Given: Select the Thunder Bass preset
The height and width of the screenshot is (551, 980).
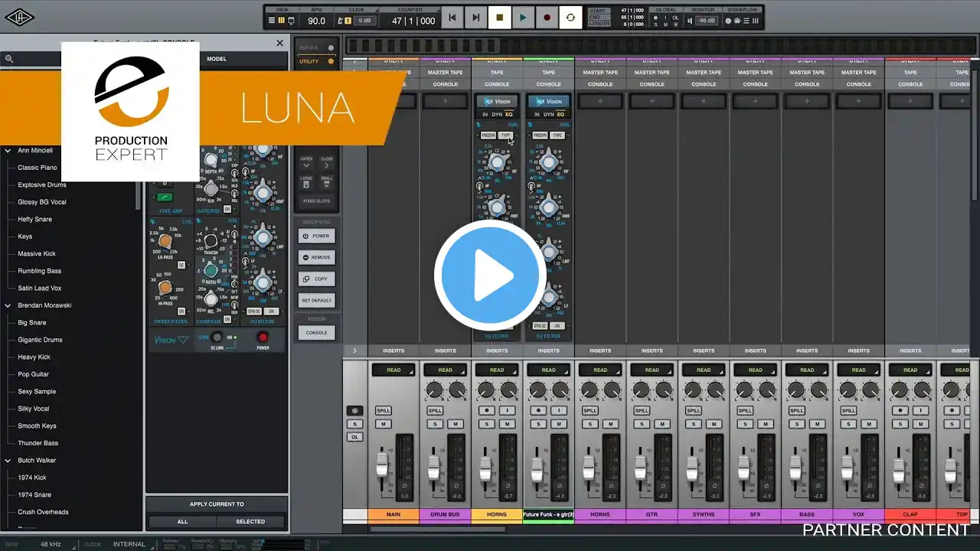Looking at the screenshot, I should tap(38, 443).
